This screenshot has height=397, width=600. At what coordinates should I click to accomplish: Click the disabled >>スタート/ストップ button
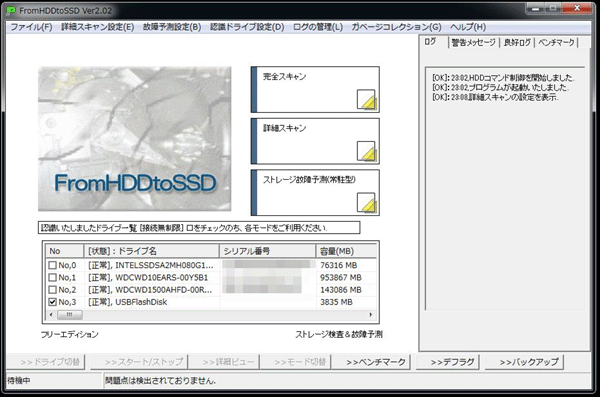(x=139, y=362)
